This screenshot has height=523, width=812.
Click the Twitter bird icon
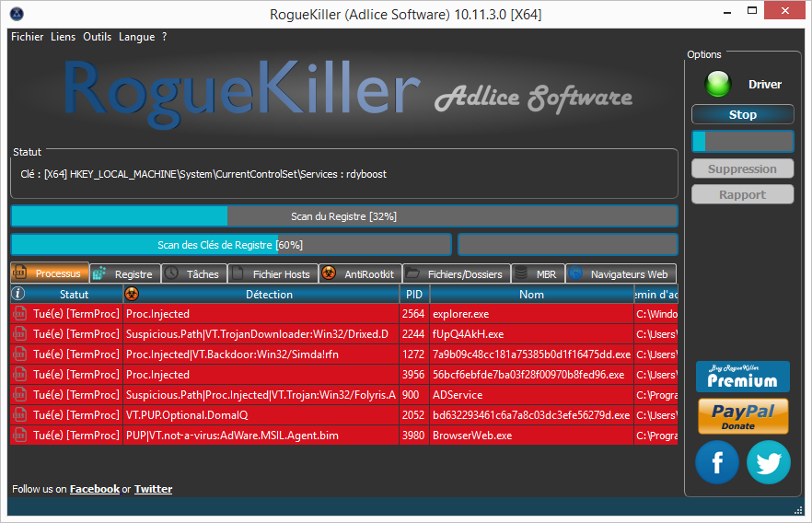tap(769, 462)
